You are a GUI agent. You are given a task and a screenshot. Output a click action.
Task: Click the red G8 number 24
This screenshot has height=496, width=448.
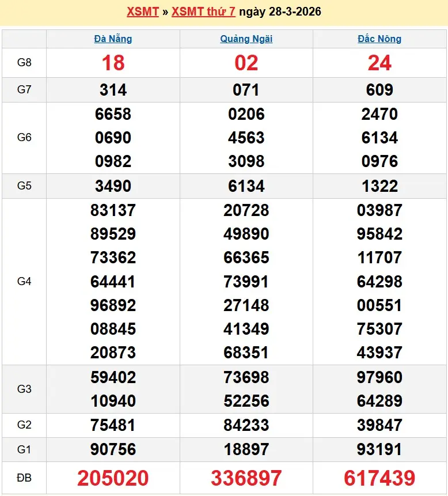point(379,63)
